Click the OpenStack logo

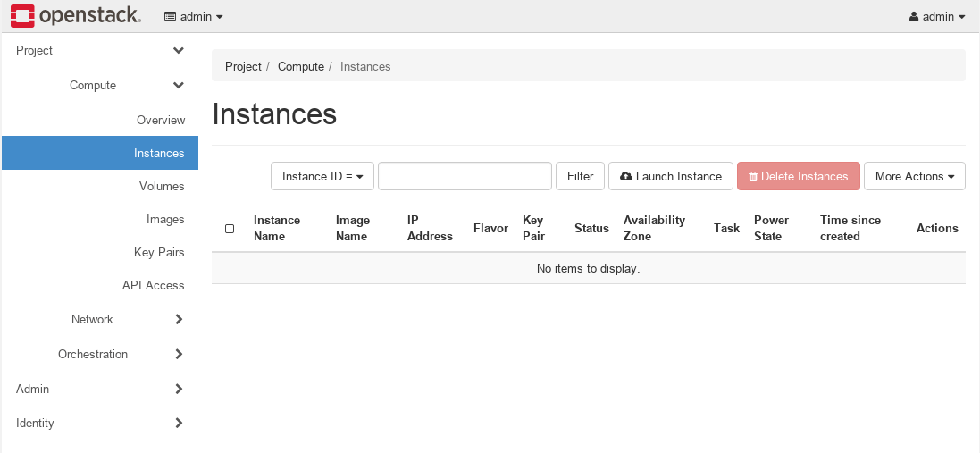coord(76,16)
